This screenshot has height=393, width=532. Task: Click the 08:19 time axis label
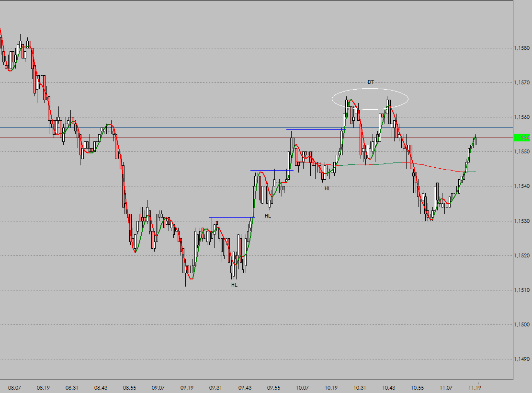point(44,388)
